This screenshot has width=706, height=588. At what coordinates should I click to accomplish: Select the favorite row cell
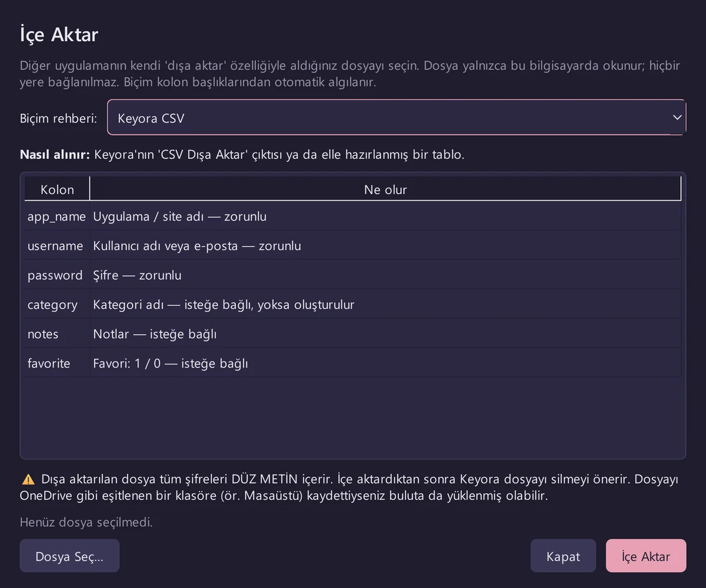[x=57, y=363]
